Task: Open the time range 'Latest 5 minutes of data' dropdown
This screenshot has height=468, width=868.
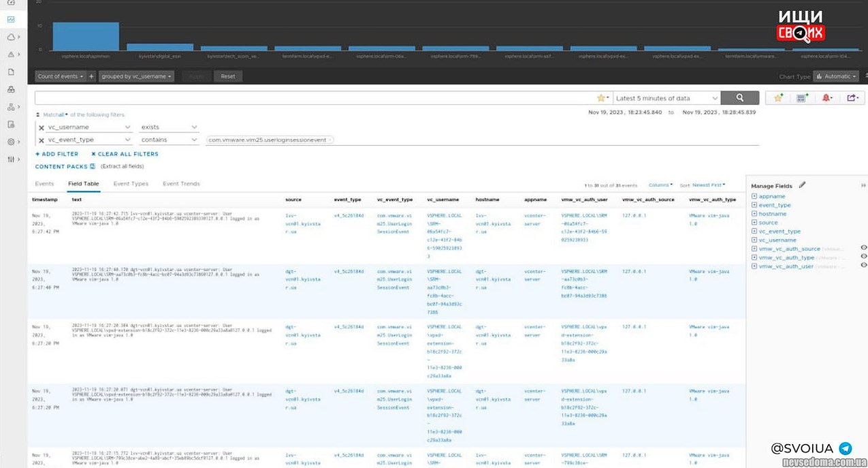Action: tap(666, 98)
